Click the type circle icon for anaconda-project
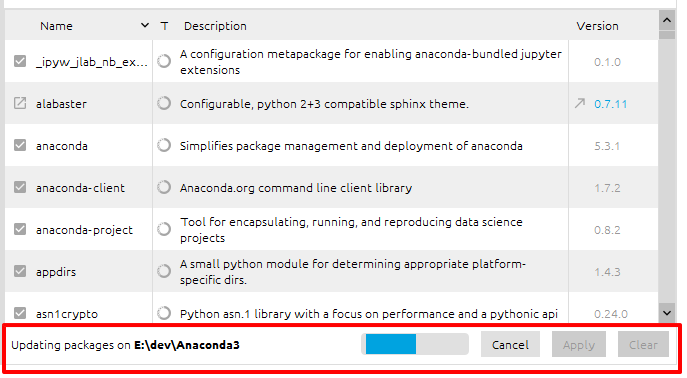Screen dimensions: 687x378 tap(164, 229)
